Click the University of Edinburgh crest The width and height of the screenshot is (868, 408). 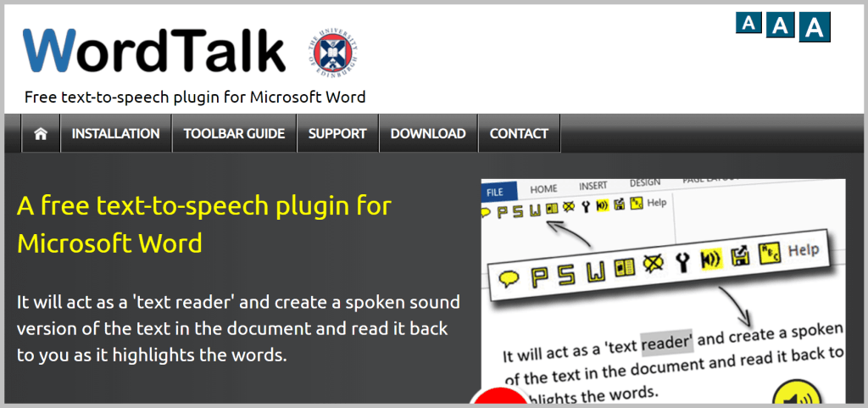click(331, 54)
